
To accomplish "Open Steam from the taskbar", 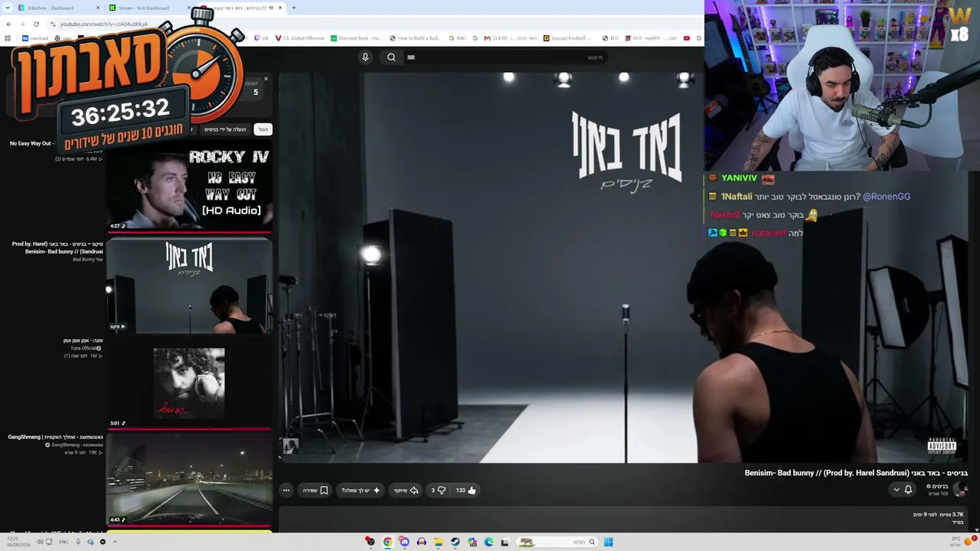I will coord(455,542).
